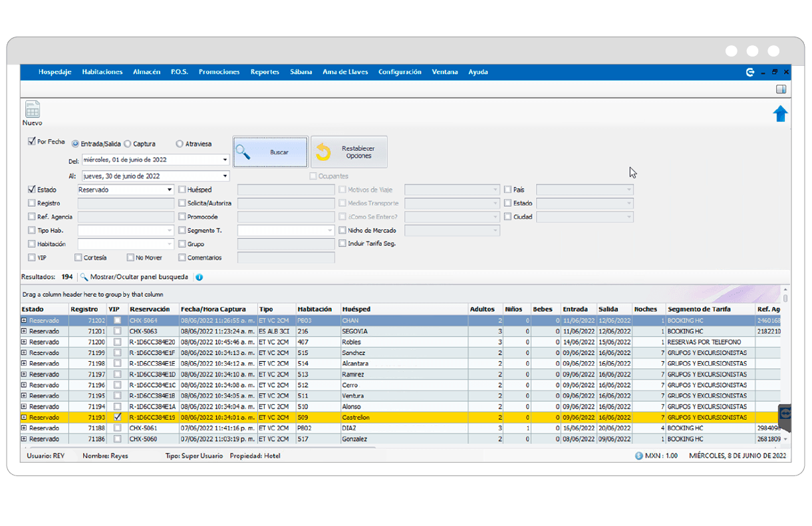Click the blue up arrow icon
Image resolution: width=812 pixels, height=526 pixels.
(780, 114)
